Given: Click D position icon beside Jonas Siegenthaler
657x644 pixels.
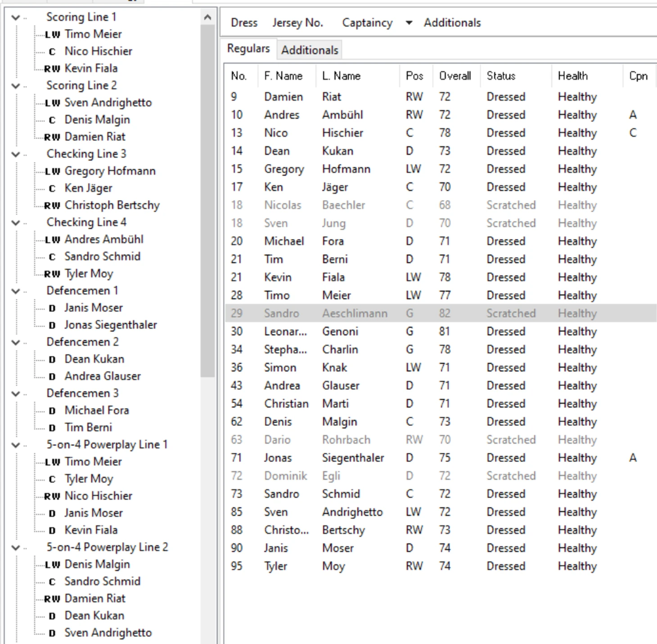Looking at the screenshot, I should tap(52, 325).
